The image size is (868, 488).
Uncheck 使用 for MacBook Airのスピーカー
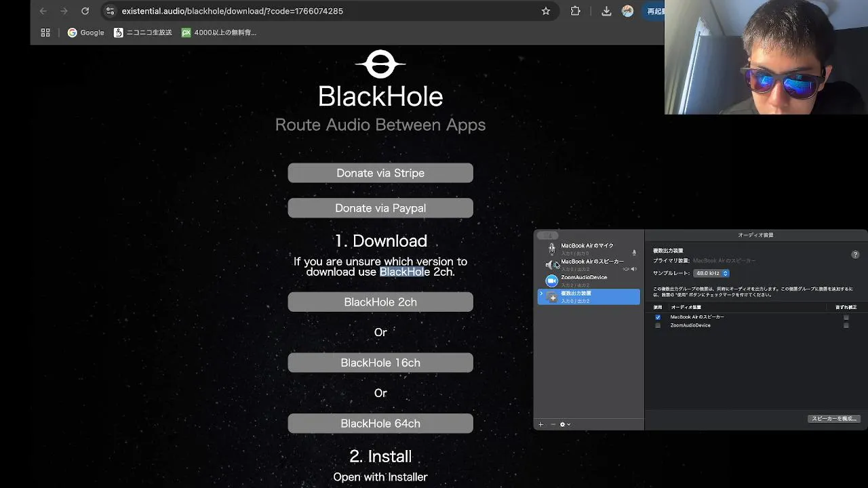pyautogui.click(x=658, y=317)
